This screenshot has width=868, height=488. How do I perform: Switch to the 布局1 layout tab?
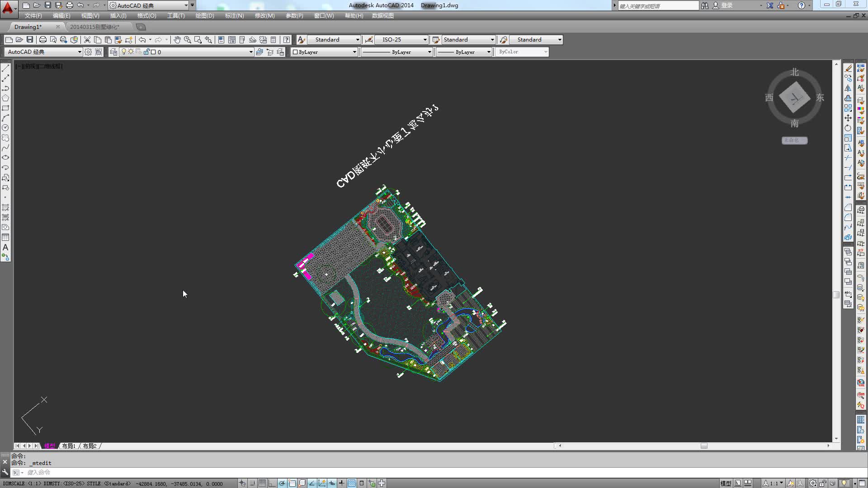pyautogui.click(x=69, y=446)
